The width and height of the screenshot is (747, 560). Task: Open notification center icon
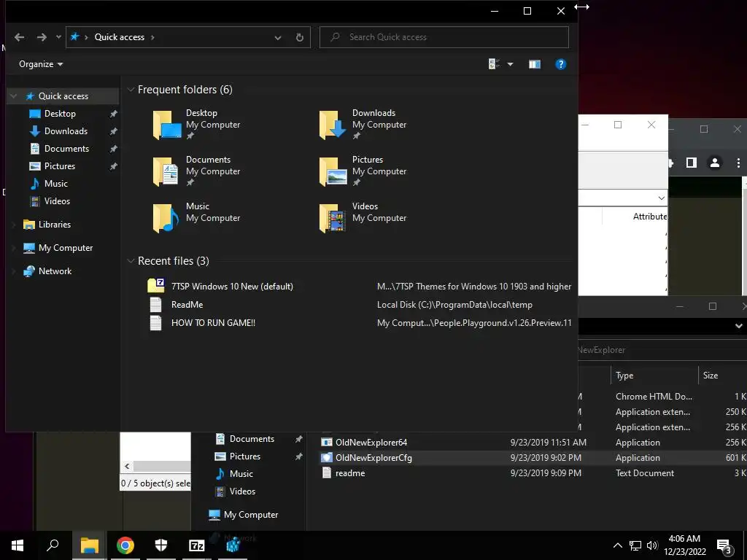pos(724,545)
